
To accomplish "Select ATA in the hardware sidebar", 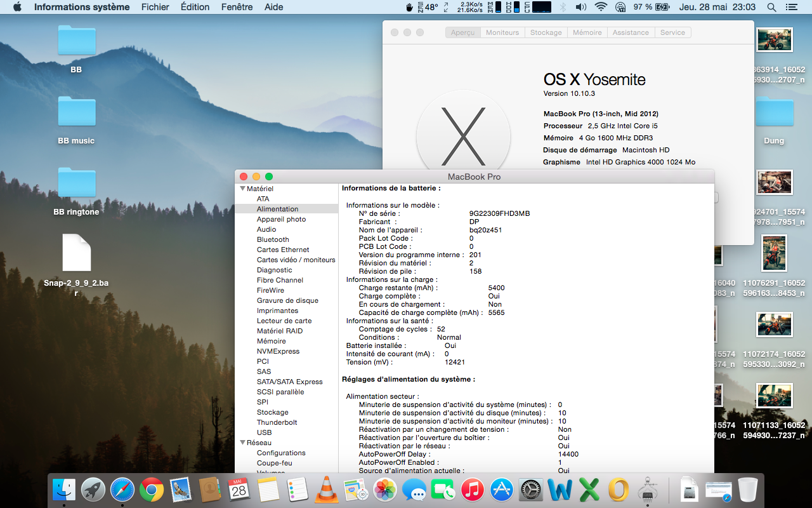I will (x=263, y=199).
